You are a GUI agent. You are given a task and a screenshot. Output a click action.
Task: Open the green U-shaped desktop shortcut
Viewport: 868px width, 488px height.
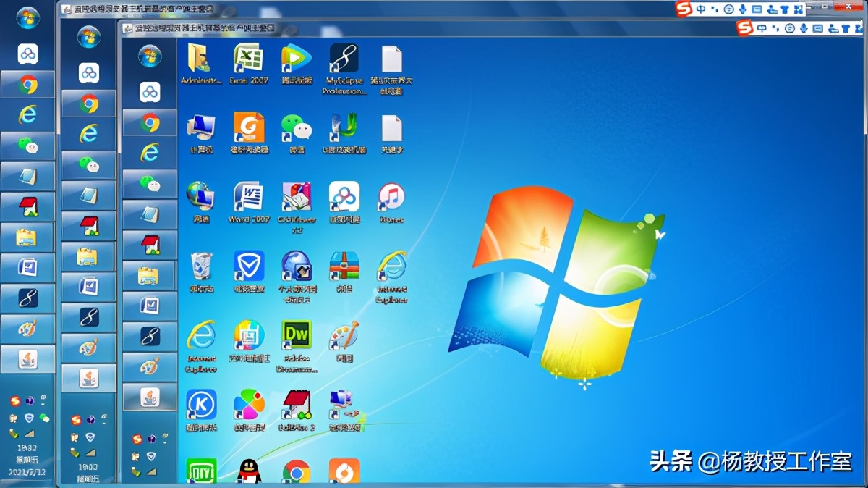344,133
